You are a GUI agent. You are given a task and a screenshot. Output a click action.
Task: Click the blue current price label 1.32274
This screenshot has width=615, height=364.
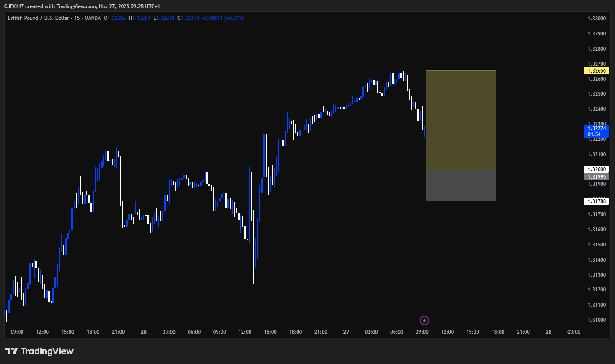[x=597, y=128]
